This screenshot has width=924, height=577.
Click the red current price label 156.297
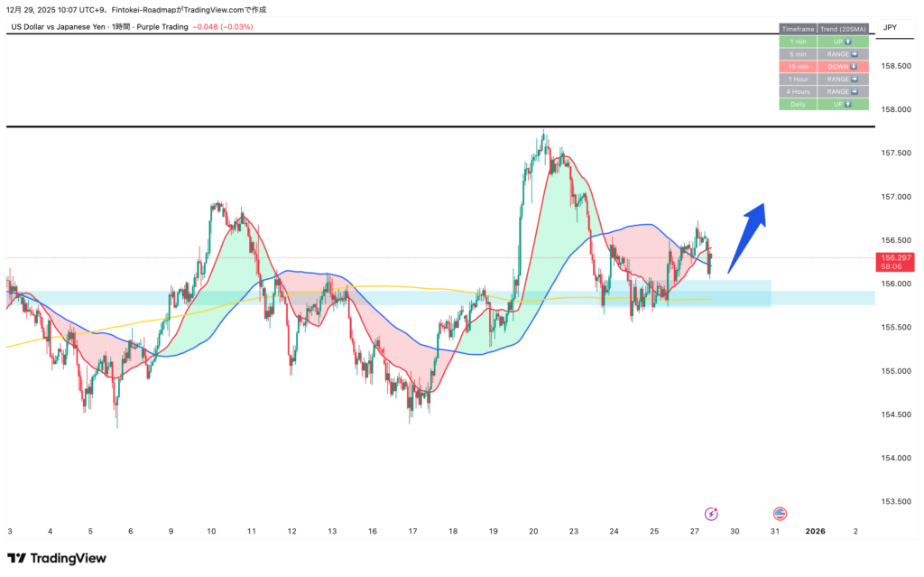pyautogui.click(x=892, y=258)
